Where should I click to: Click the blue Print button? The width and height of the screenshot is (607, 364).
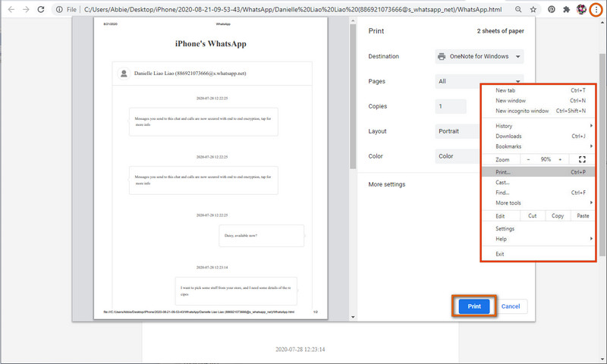(x=473, y=306)
